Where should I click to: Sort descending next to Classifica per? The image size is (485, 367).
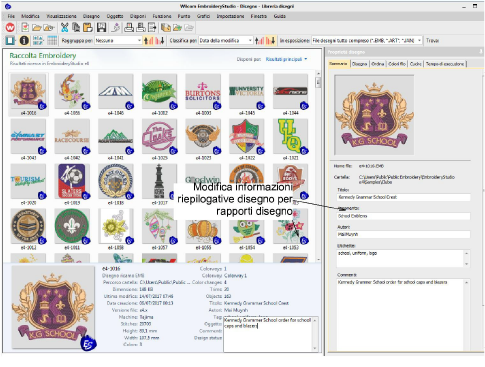[271, 40]
